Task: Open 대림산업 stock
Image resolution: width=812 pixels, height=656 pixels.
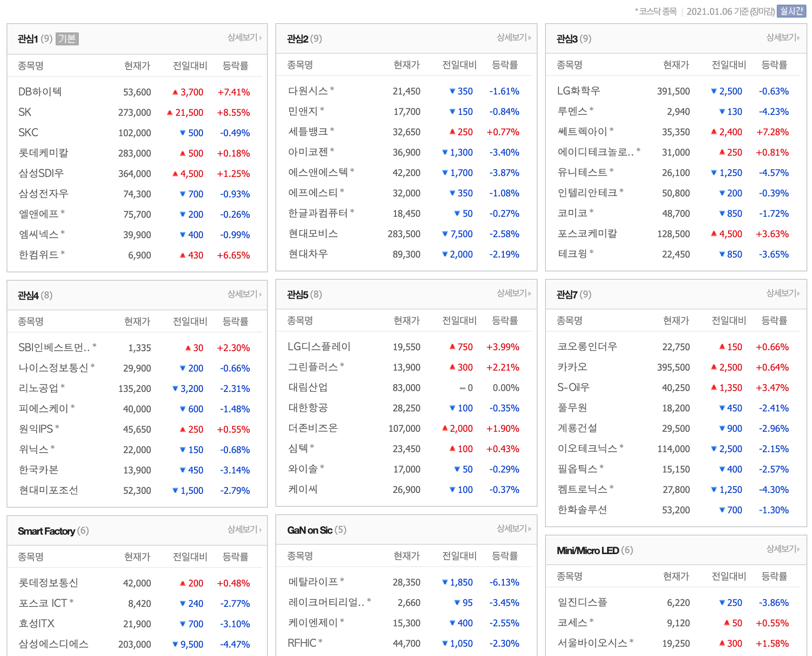Action: click(x=308, y=387)
